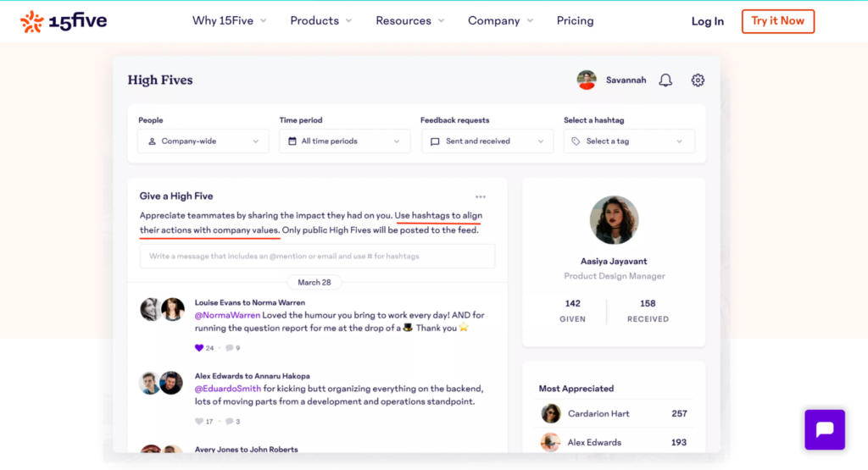This screenshot has height=470, width=868.
Task: Open the Company-wide People dropdown
Action: (203, 141)
